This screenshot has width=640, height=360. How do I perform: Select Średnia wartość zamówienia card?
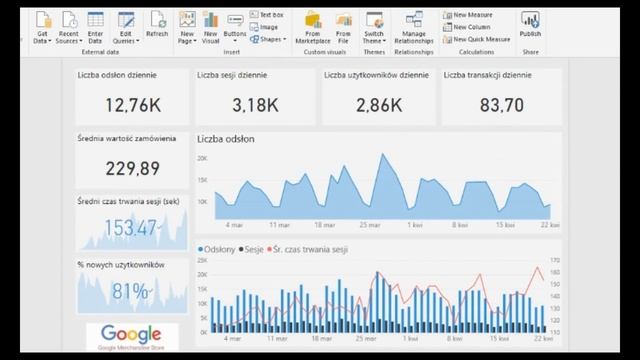coord(132,160)
